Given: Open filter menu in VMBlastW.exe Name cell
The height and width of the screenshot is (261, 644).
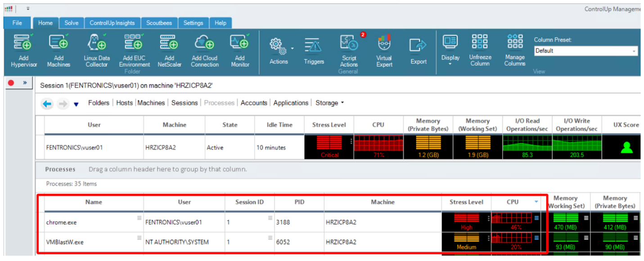Looking at the screenshot, I should click(x=140, y=238).
